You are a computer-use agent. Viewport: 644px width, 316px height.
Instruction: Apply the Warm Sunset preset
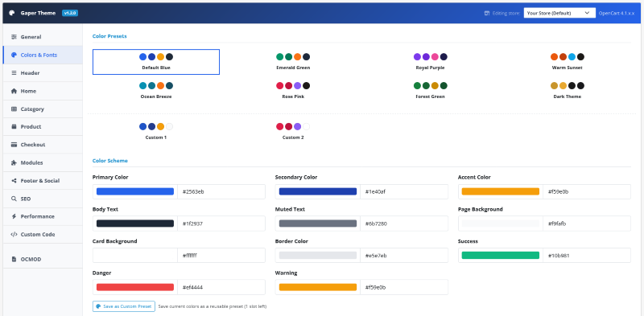point(568,62)
